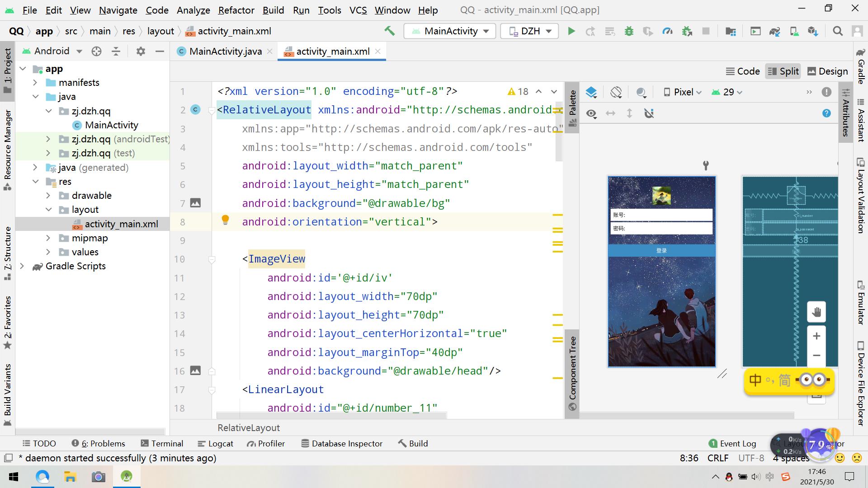Click the Debug app bug icon
868x488 pixels.
tap(629, 31)
